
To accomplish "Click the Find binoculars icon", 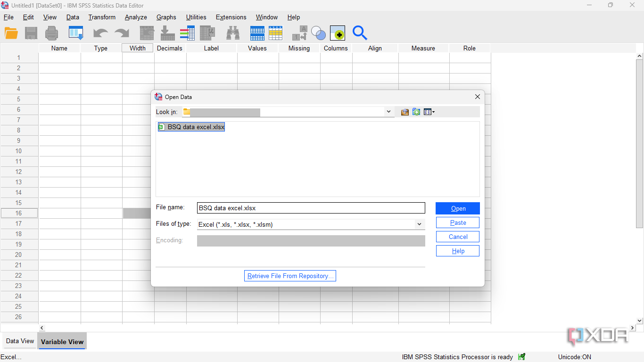I will click(x=233, y=33).
